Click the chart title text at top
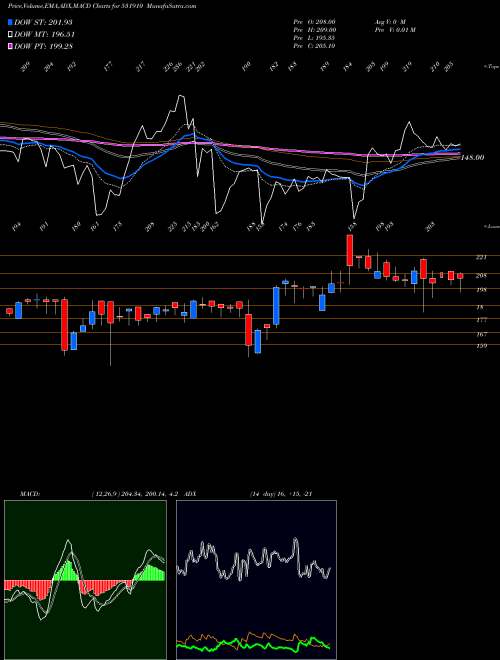Image resolution: width=500 pixels, height=660 pixels. pos(102,6)
